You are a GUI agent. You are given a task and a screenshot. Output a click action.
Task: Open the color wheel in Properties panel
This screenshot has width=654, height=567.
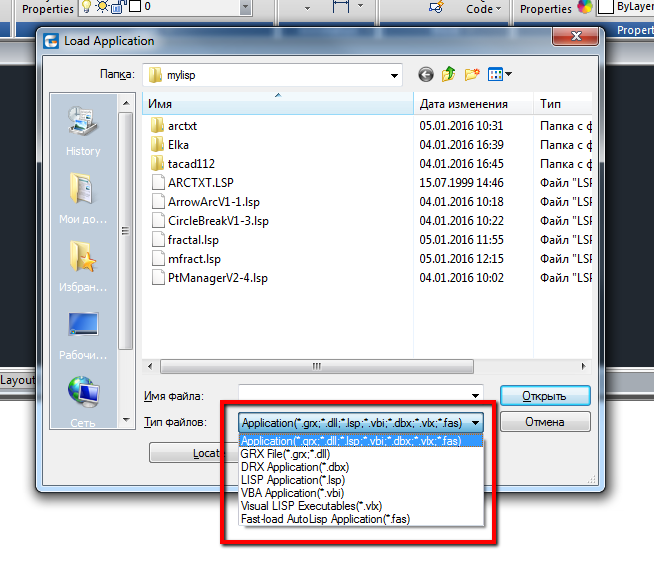[x=585, y=7]
